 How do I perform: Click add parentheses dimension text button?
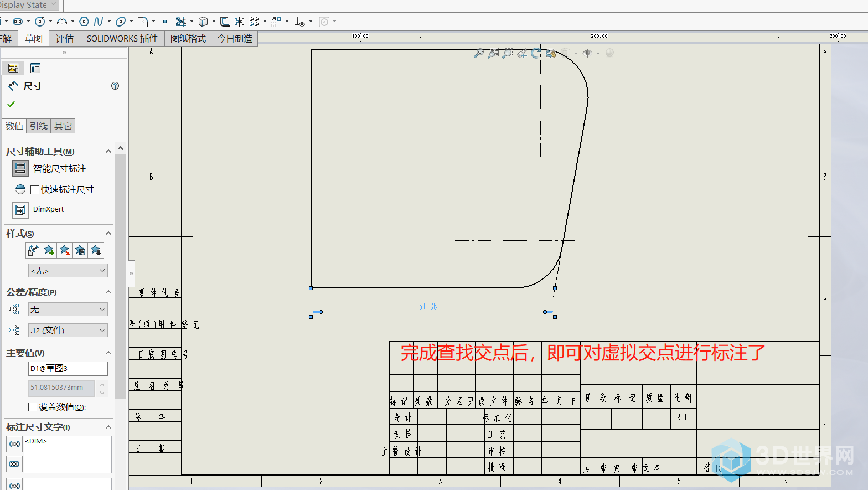[x=14, y=443]
